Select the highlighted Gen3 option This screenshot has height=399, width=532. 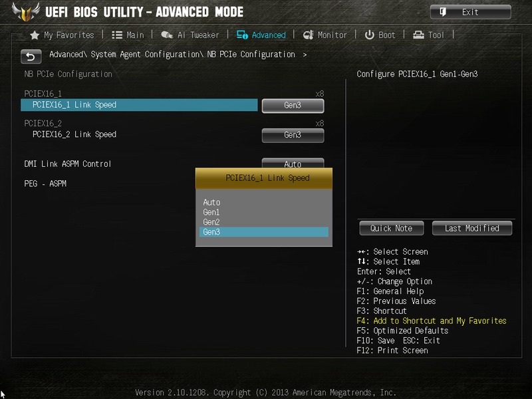263,232
